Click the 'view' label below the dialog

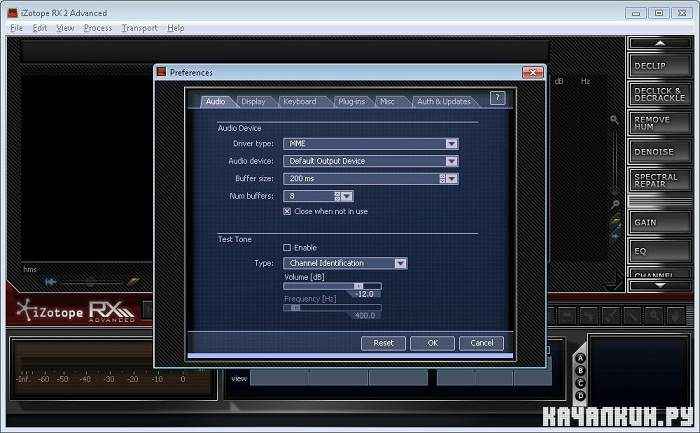239,379
